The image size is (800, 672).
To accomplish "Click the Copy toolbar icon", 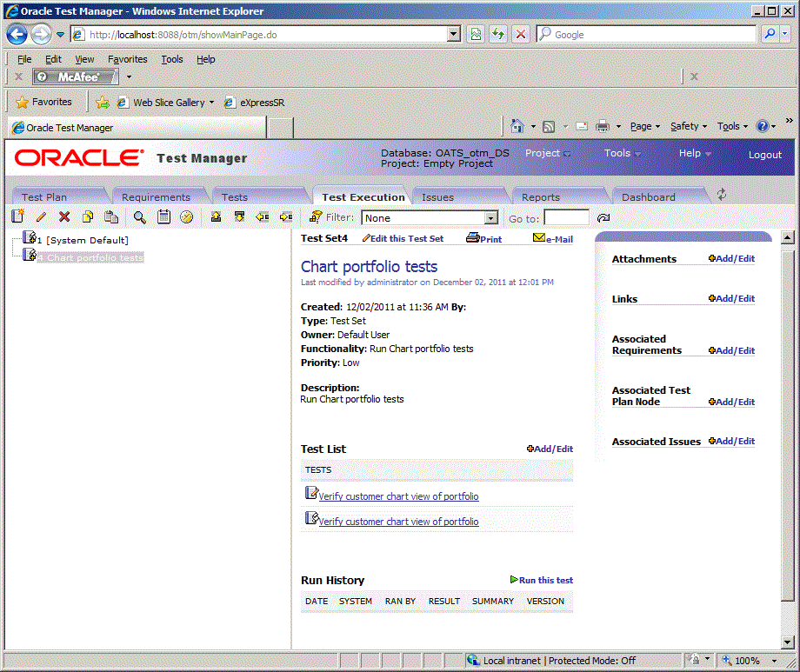I will point(88,216).
